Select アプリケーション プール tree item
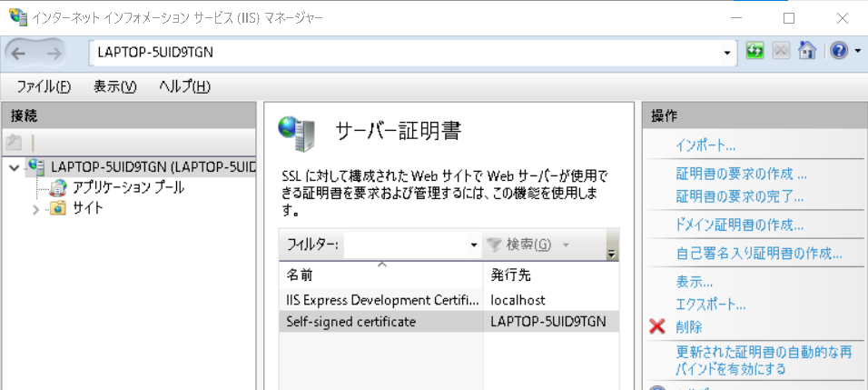This screenshot has width=868, height=390. tap(128, 188)
